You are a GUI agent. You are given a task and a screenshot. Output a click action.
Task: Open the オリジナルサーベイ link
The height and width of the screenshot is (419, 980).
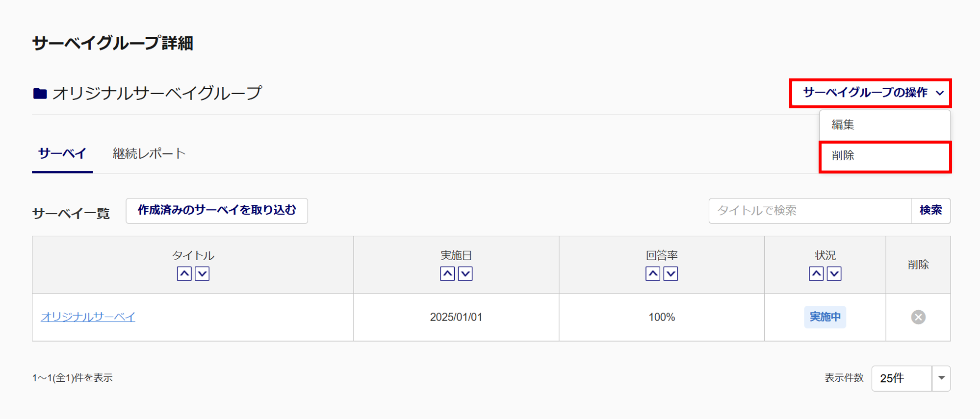(88, 317)
